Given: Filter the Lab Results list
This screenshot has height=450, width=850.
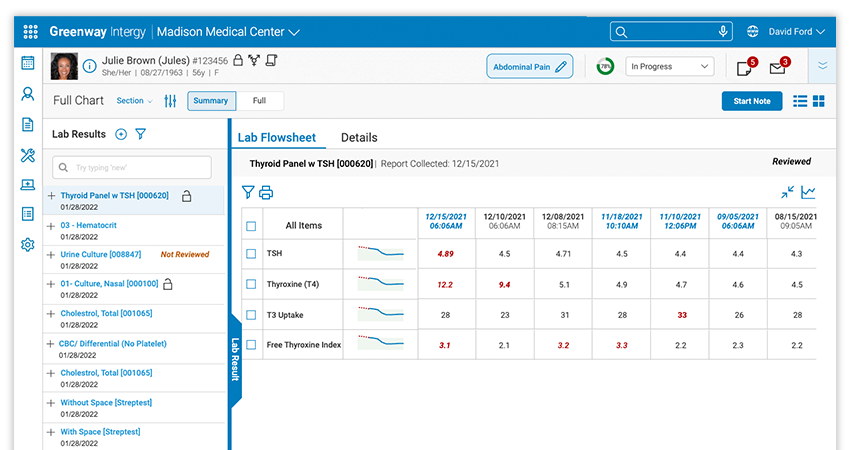Looking at the screenshot, I should pyautogui.click(x=141, y=134).
